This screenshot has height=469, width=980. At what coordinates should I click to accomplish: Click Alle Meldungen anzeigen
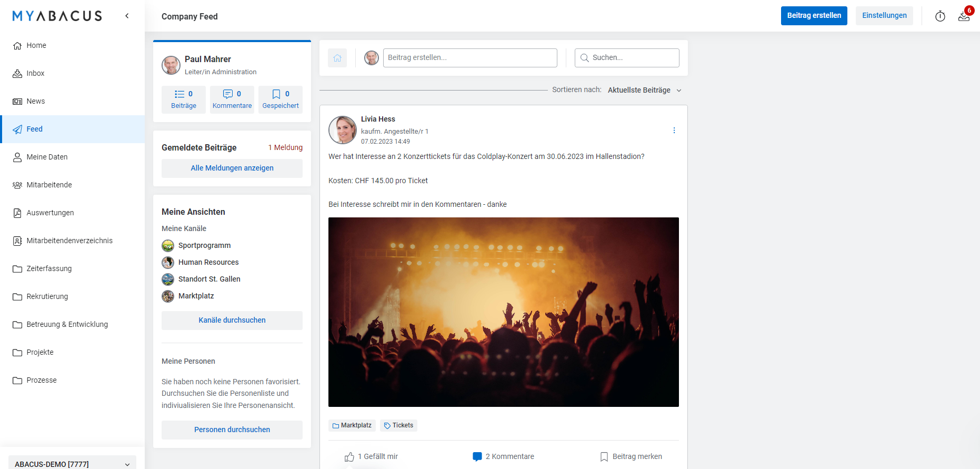(232, 168)
